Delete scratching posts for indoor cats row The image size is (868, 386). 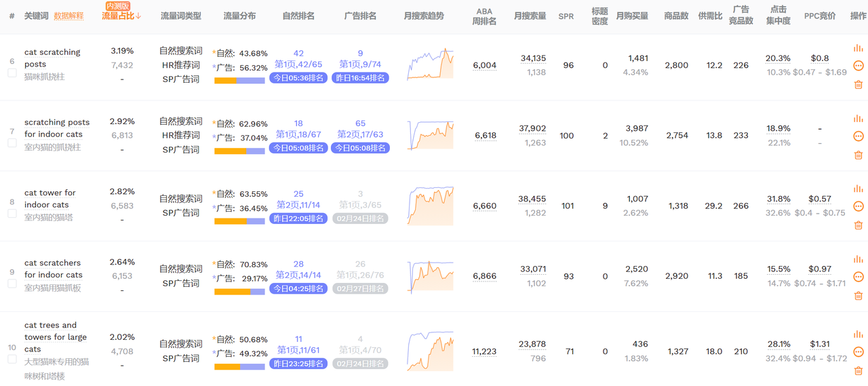point(858,155)
